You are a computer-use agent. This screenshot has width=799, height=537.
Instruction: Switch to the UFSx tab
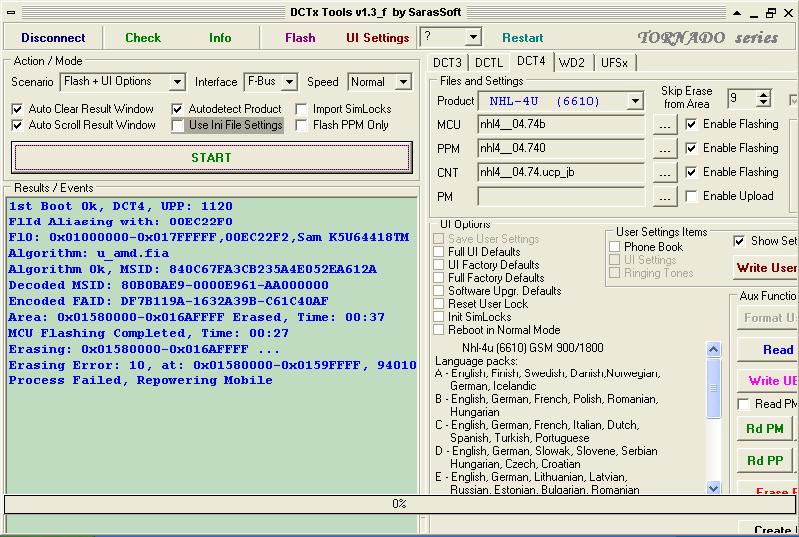(614, 63)
